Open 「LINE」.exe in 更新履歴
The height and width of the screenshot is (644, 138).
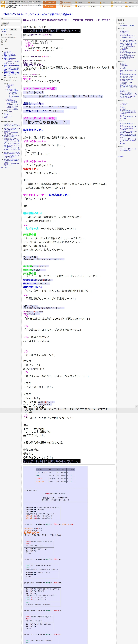[x=124, y=103]
